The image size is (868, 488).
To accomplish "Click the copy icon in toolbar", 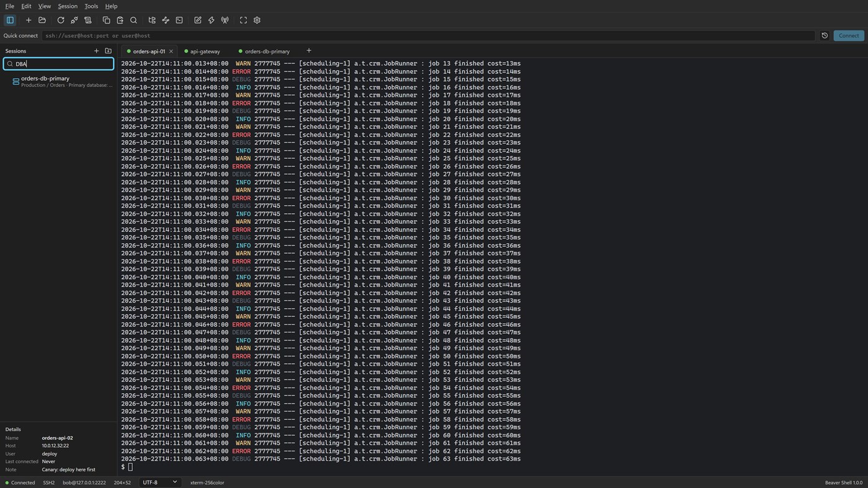I will (x=107, y=20).
